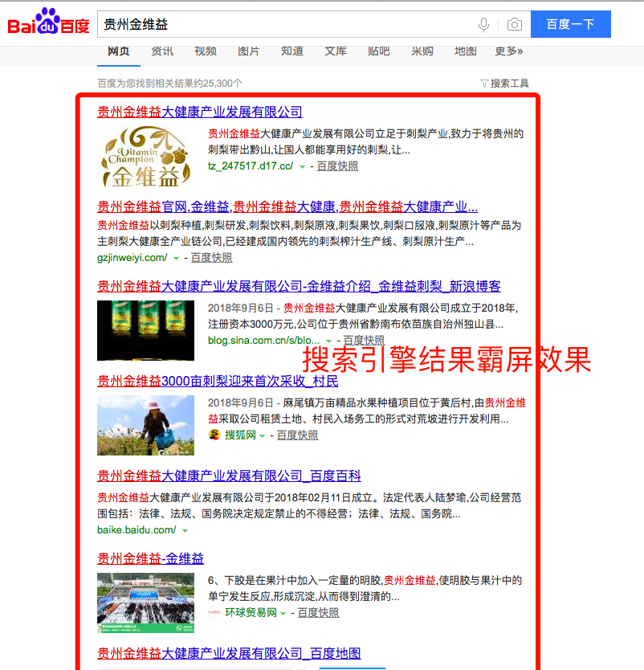Click the gzjinweiyi.com/ URL
Image resolution: width=644 pixels, height=670 pixels.
coord(132,258)
